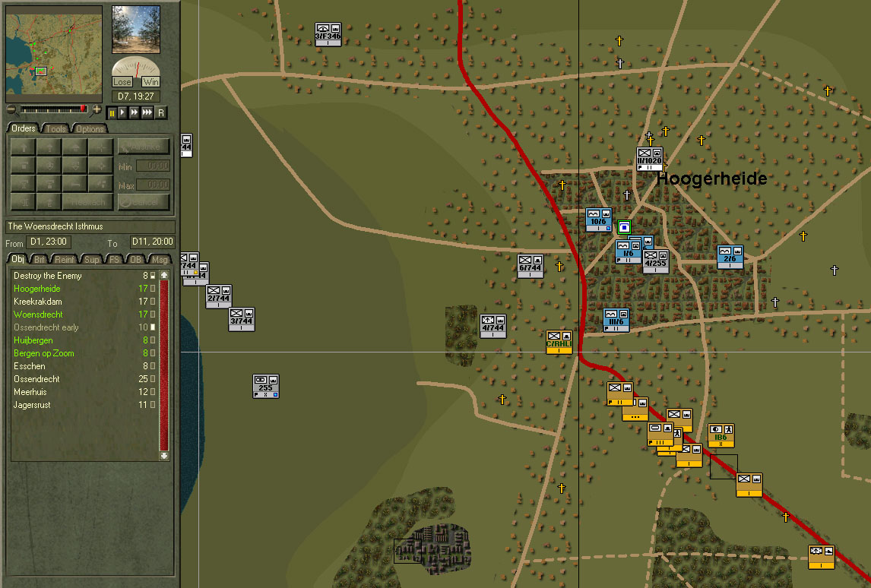The width and height of the screenshot is (871, 588).
Task: Select the Kreekrakdam objective
Action: pos(84,302)
